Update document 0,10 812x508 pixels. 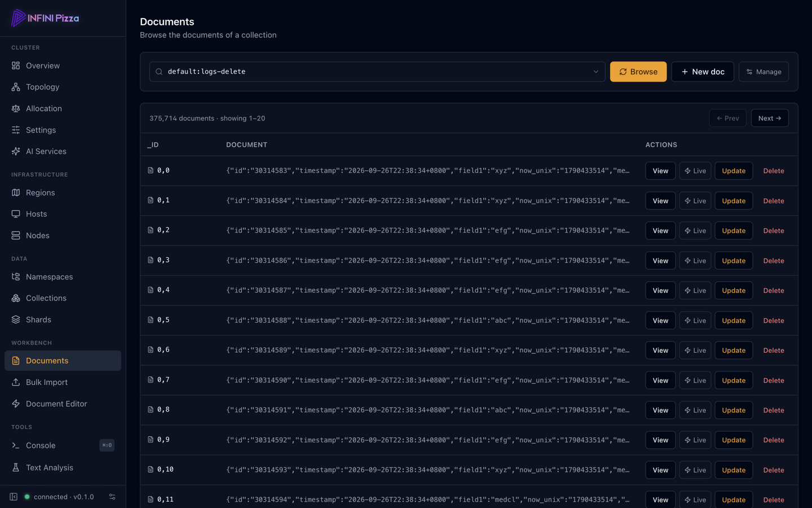point(734,470)
